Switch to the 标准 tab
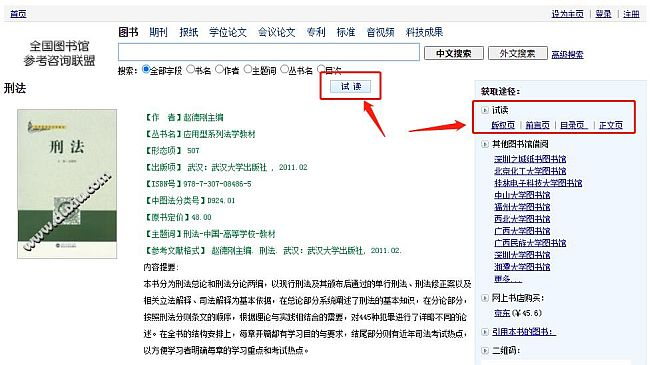Screen dimensions: 650x365 tap(346, 32)
